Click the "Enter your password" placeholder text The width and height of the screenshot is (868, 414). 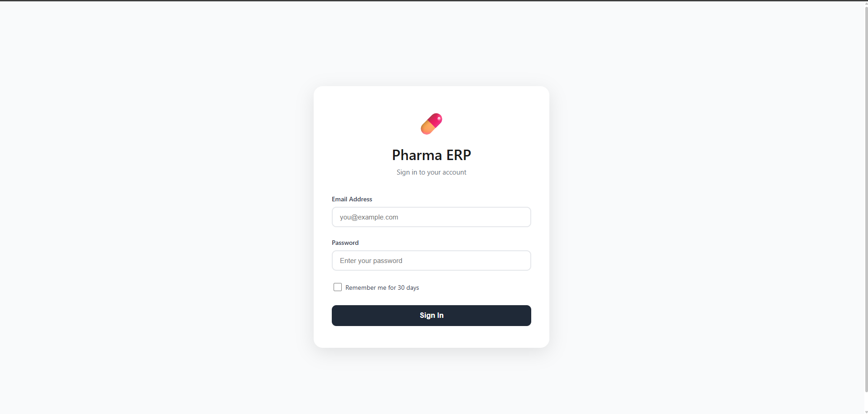tap(371, 261)
